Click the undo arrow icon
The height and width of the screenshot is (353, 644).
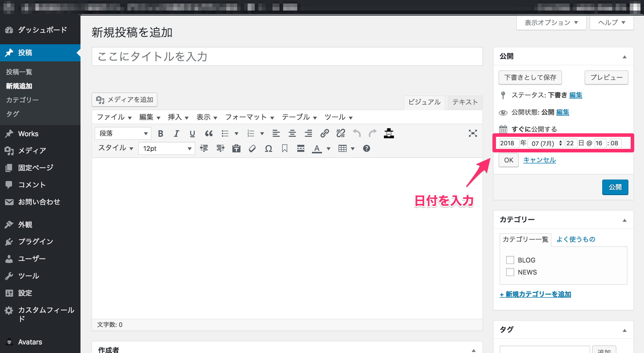357,134
